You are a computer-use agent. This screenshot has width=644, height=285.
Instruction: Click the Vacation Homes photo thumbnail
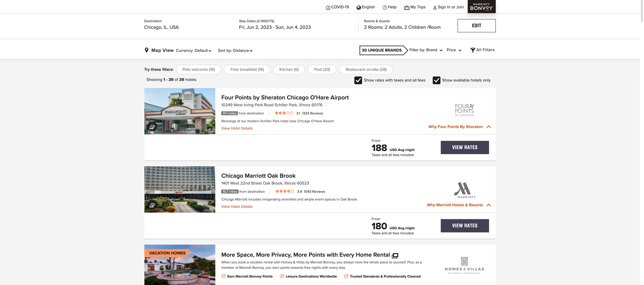click(x=180, y=265)
